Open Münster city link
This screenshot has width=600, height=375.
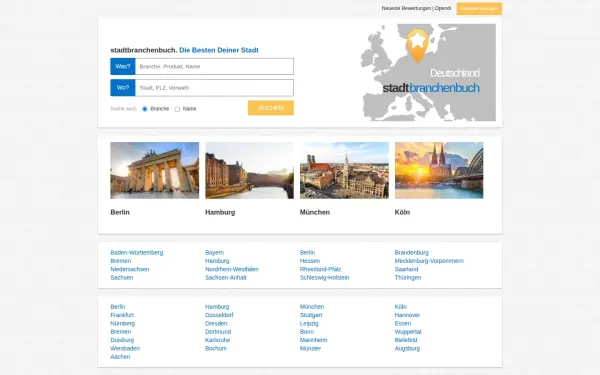point(310,349)
